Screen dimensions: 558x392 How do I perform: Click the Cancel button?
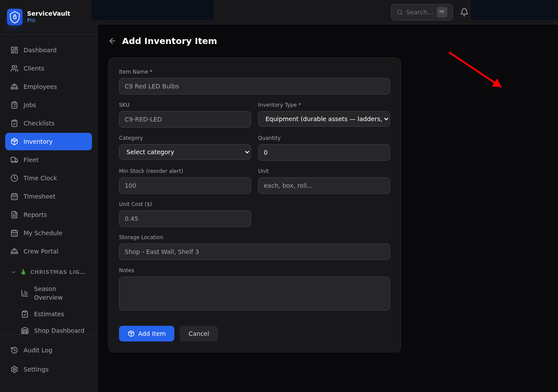point(199,334)
